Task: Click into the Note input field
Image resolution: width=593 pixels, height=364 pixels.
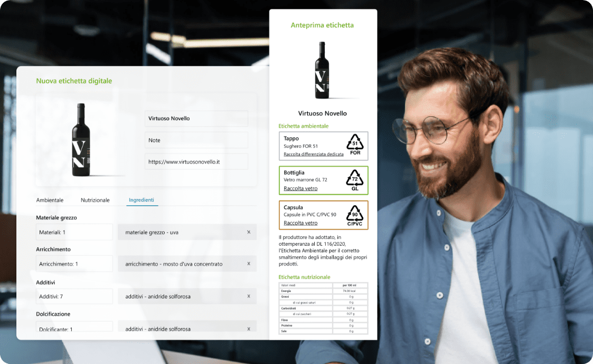Action: coord(196,140)
